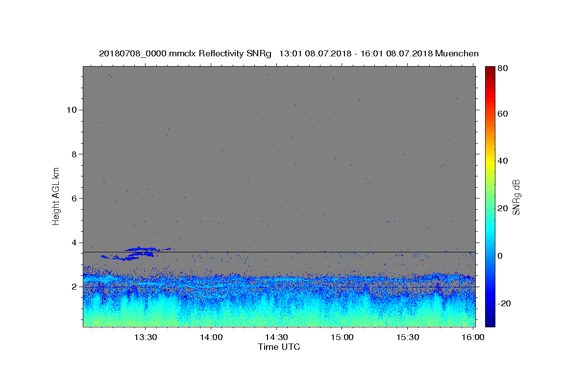Click the 15:00 time tick label
The height and width of the screenshot is (392, 588).
pyautogui.click(x=342, y=337)
